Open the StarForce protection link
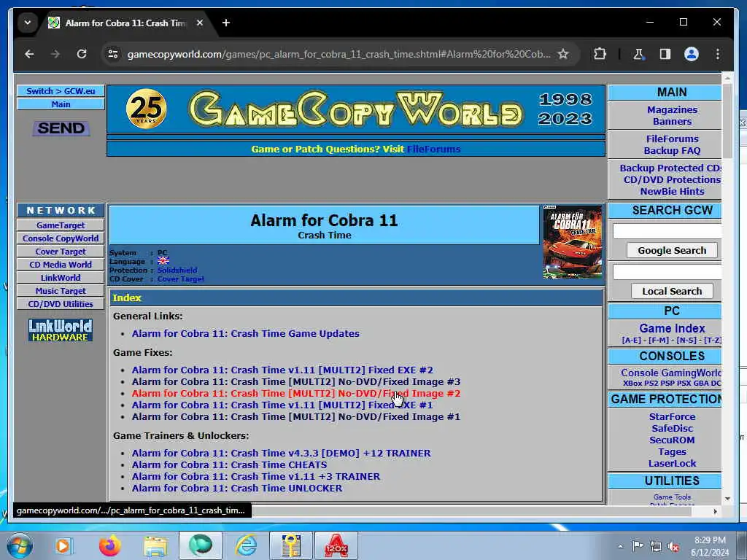Image resolution: width=747 pixels, height=560 pixels. tap(672, 416)
